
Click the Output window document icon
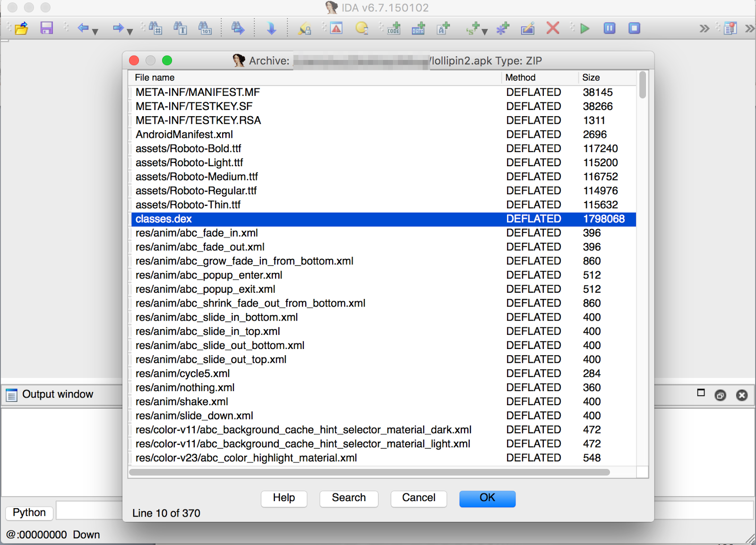click(x=12, y=395)
